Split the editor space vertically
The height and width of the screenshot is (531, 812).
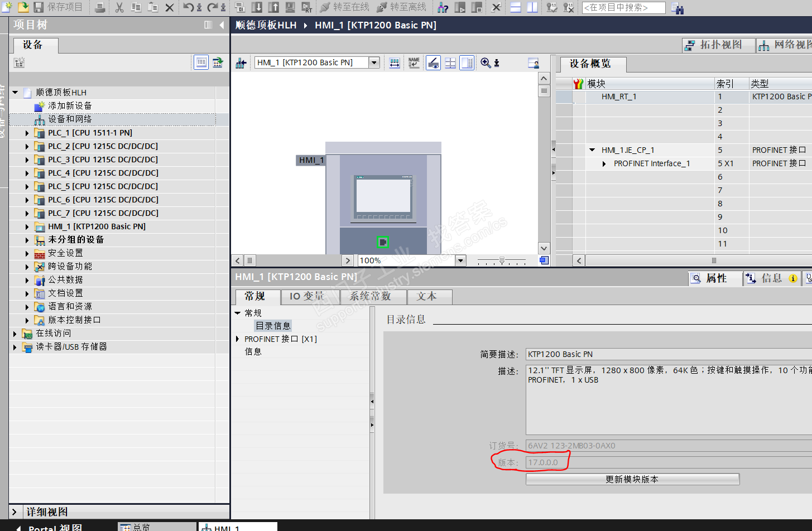pos(532,7)
